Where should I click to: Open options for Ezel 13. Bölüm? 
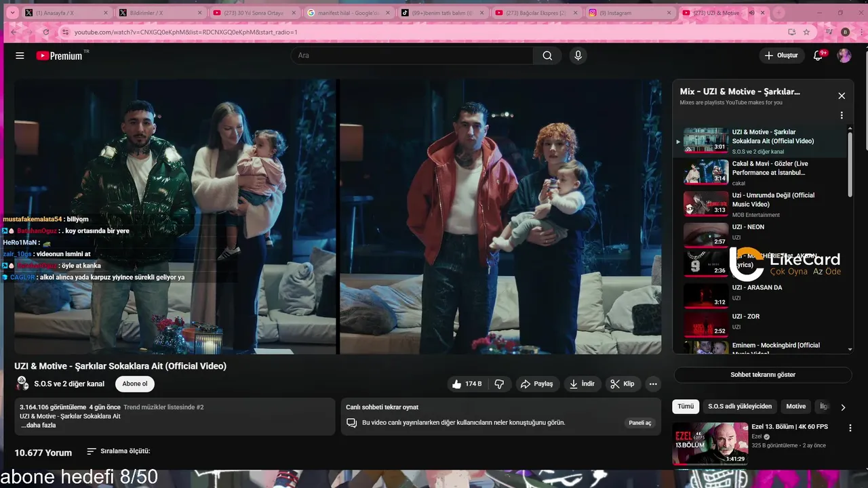coord(850,428)
